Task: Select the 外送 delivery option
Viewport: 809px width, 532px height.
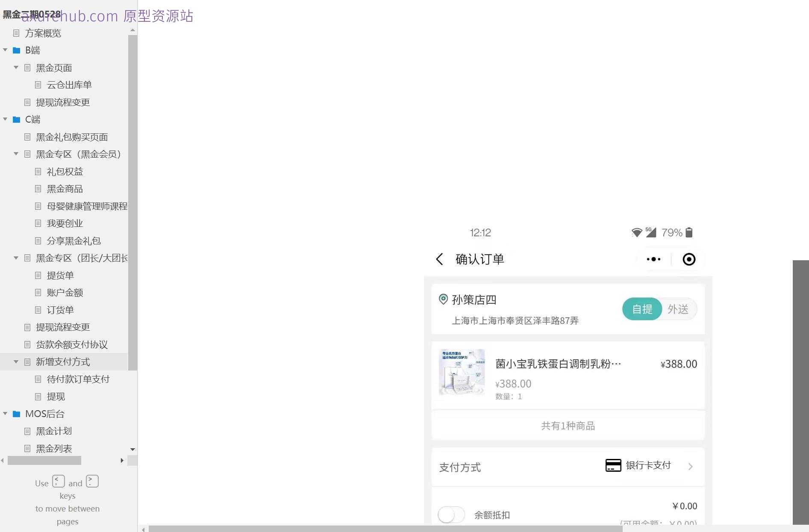Action: click(677, 309)
